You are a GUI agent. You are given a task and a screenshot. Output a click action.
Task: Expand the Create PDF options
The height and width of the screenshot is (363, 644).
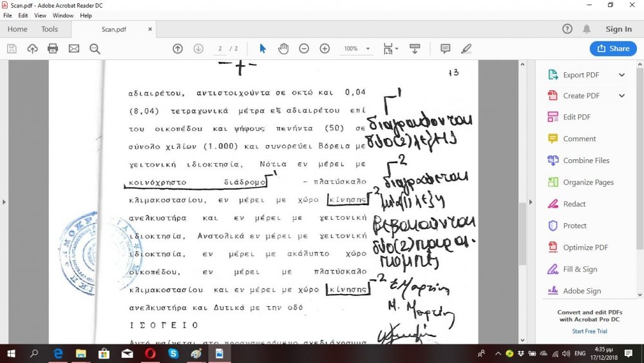[621, 96]
